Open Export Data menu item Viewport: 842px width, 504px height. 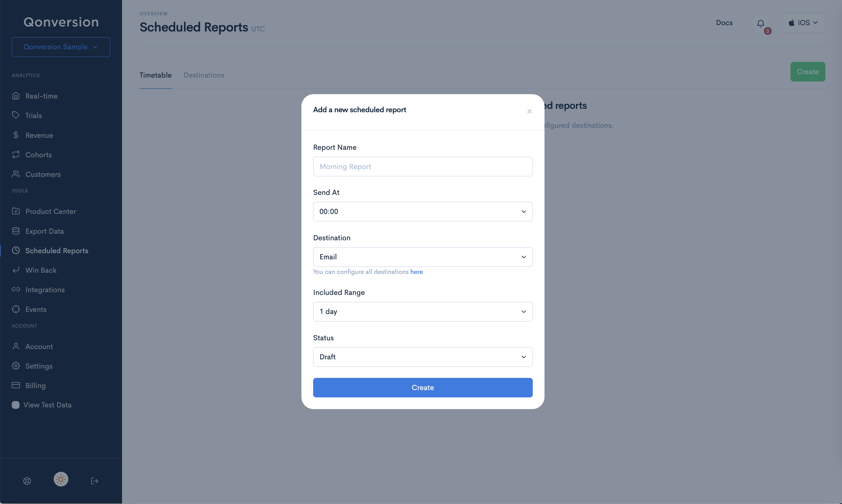[44, 231]
